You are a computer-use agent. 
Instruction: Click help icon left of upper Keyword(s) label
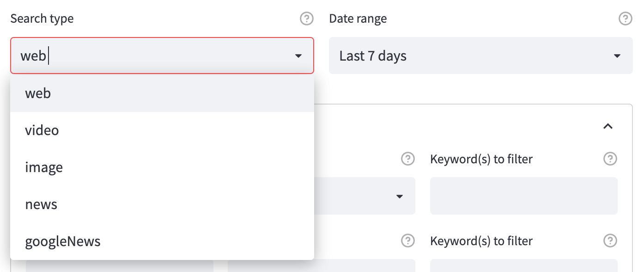[407, 159]
